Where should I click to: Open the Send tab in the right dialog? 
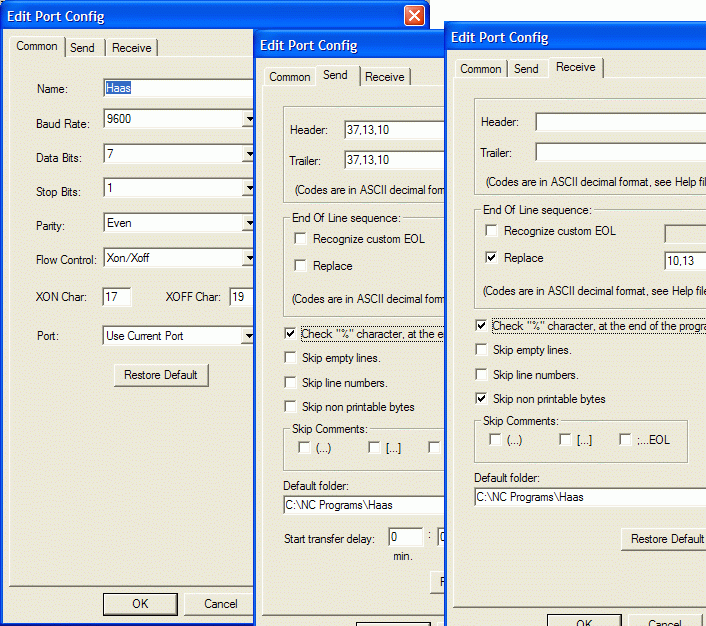pos(526,69)
